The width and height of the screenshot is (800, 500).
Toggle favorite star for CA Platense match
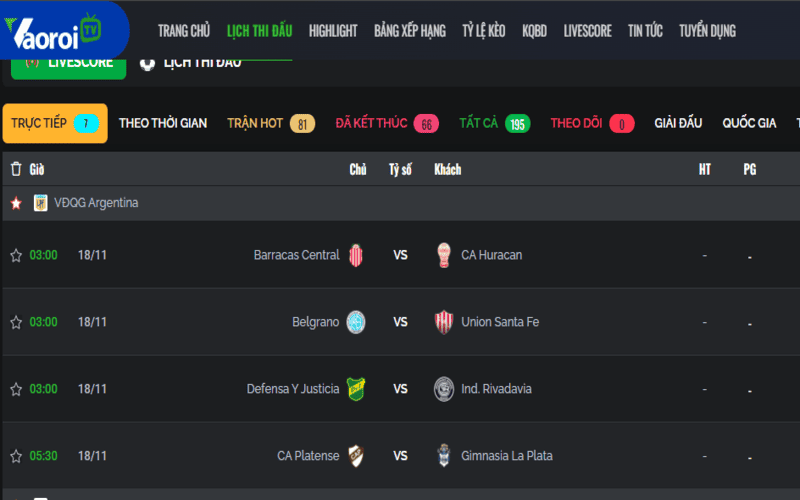(x=16, y=456)
